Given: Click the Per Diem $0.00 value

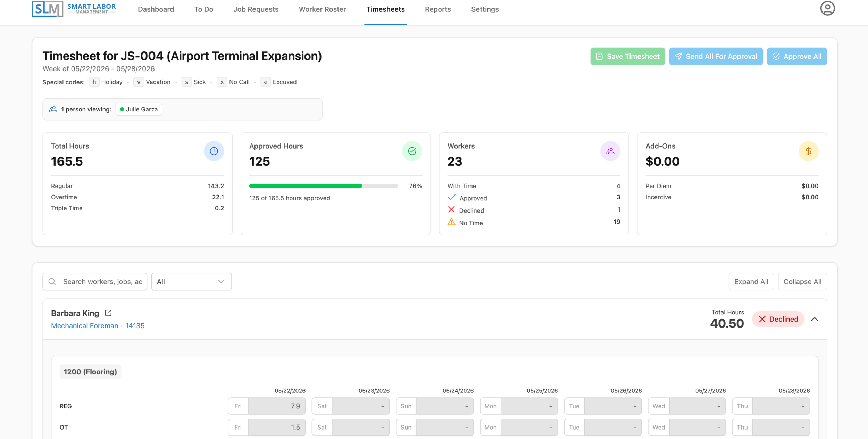Looking at the screenshot, I should (x=810, y=186).
